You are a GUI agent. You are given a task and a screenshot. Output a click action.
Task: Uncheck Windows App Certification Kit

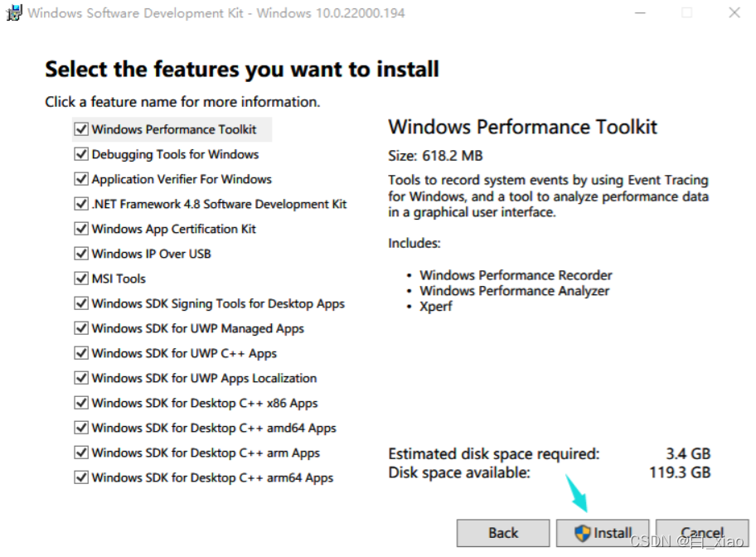tap(80, 229)
